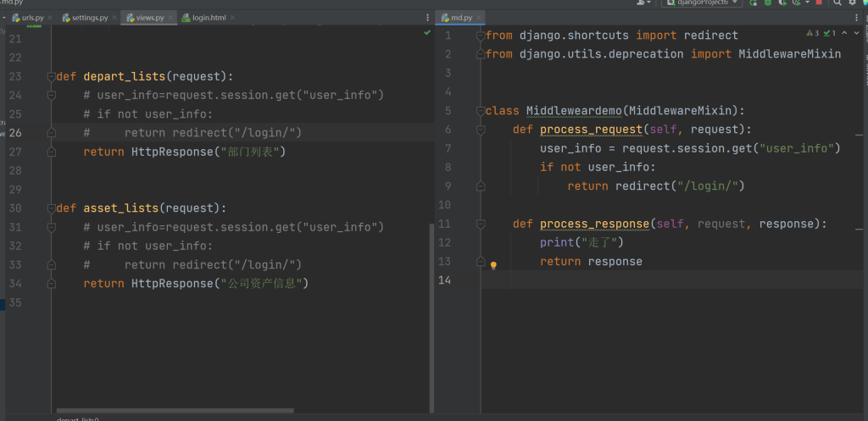
Task: Switch to the urls.py tab
Action: point(32,17)
